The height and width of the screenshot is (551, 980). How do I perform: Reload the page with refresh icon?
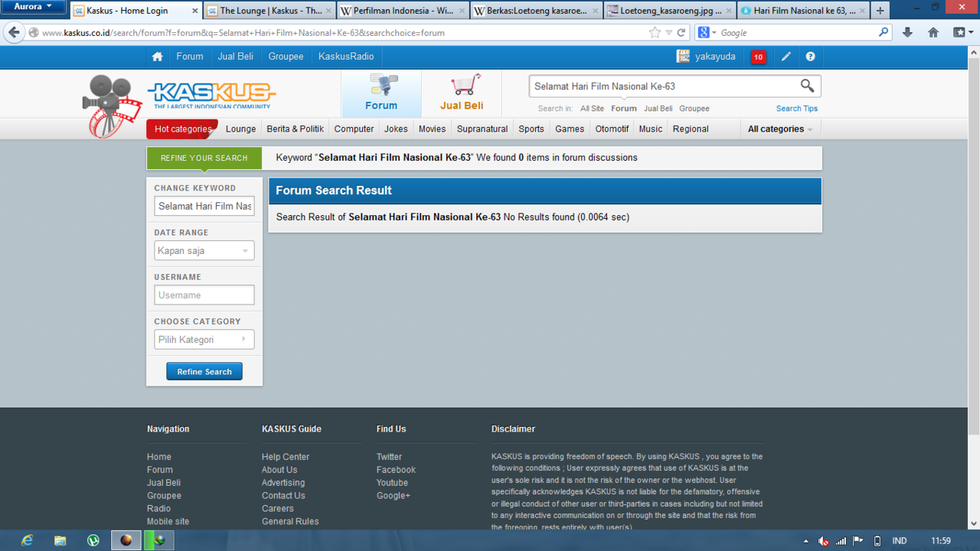click(681, 33)
